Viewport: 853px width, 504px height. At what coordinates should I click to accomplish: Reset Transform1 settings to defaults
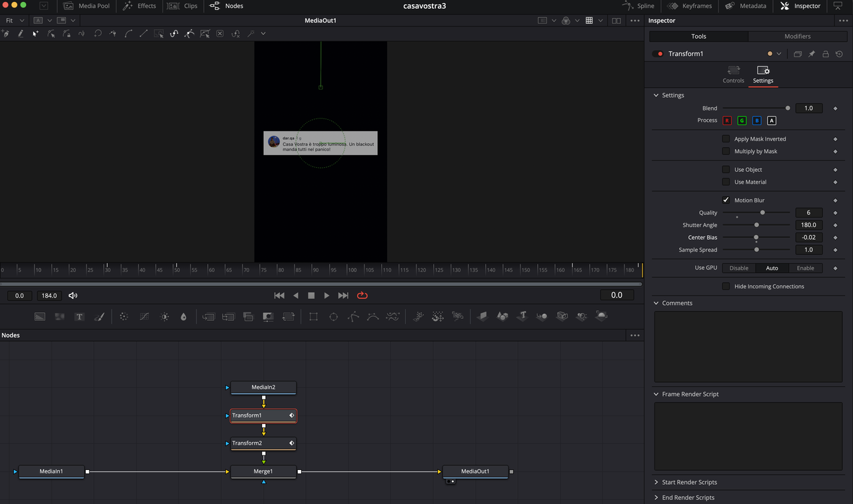[x=839, y=54]
